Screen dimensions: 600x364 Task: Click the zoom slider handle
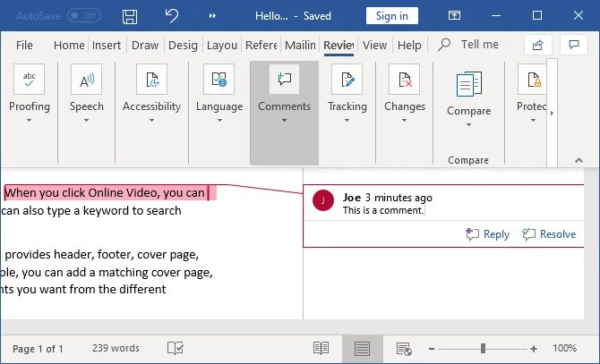pyautogui.click(x=483, y=348)
